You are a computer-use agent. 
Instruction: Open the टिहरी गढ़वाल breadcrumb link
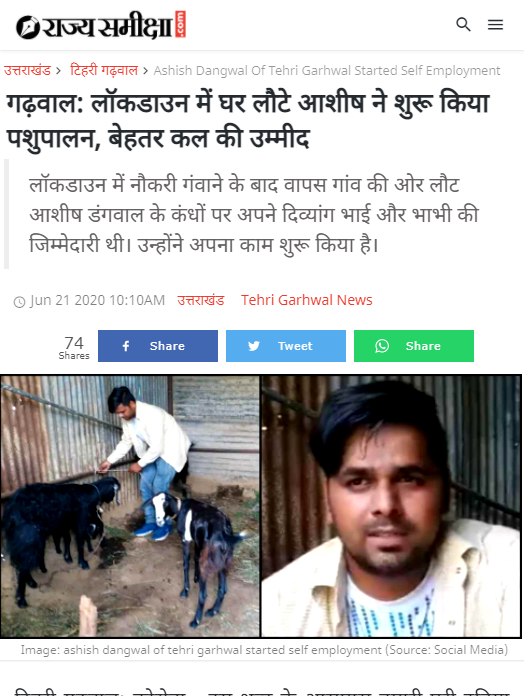click(x=104, y=71)
